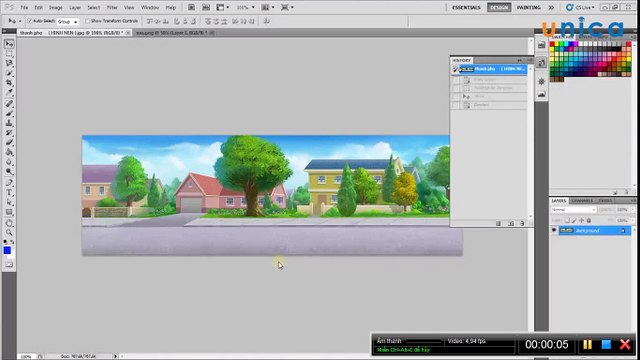Select the Blur tool

point(9,162)
